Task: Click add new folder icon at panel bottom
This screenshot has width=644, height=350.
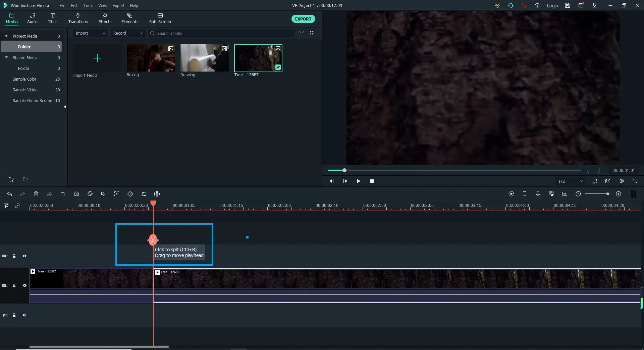Action: (x=11, y=179)
